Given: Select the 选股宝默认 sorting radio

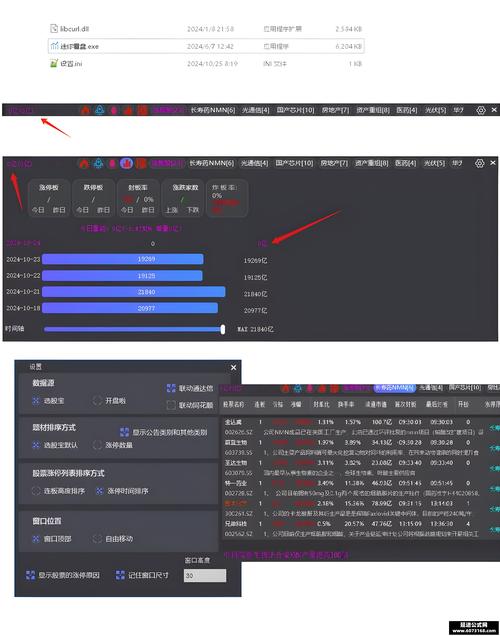Looking at the screenshot, I should click(x=36, y=445).
